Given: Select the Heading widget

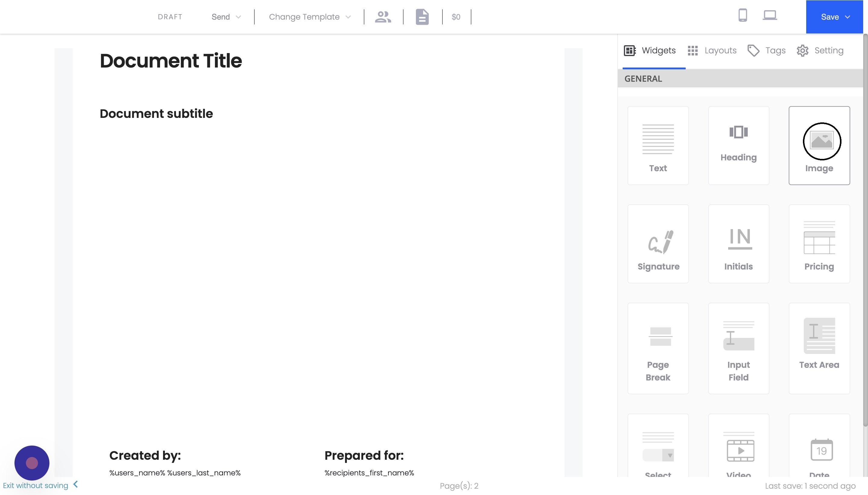Looking at the screenshot, I should click(x=738, y=145).
